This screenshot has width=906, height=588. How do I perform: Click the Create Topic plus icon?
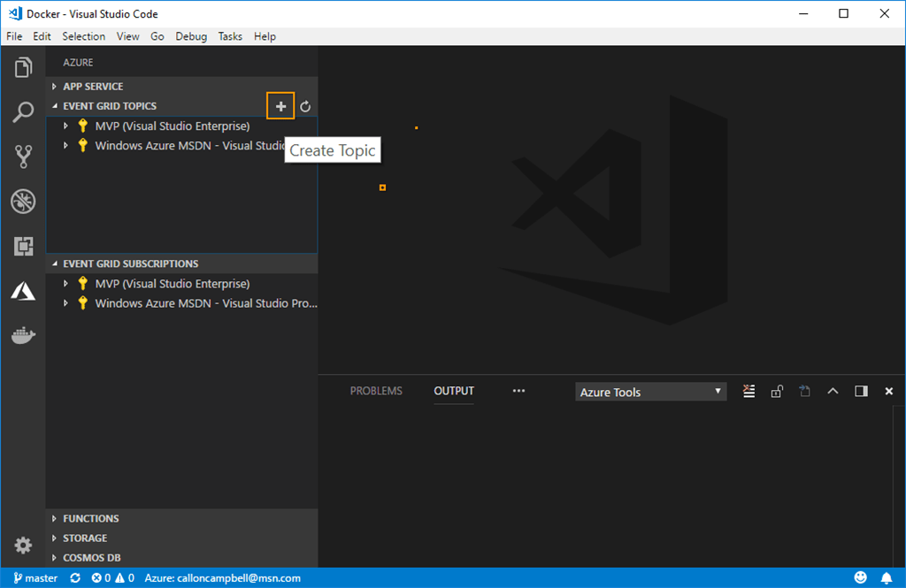[280, 106]
